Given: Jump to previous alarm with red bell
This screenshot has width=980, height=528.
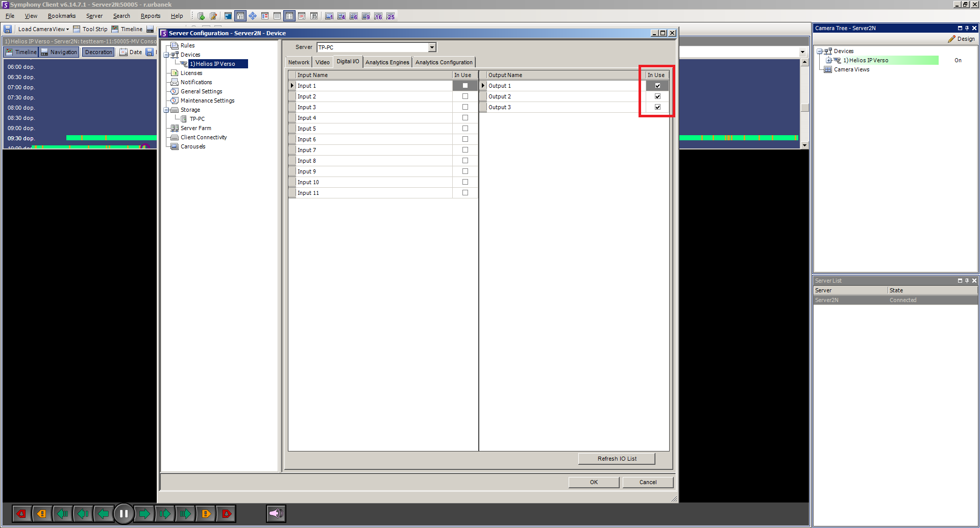Looking at the screenshot, I should [x=21, y=514].
